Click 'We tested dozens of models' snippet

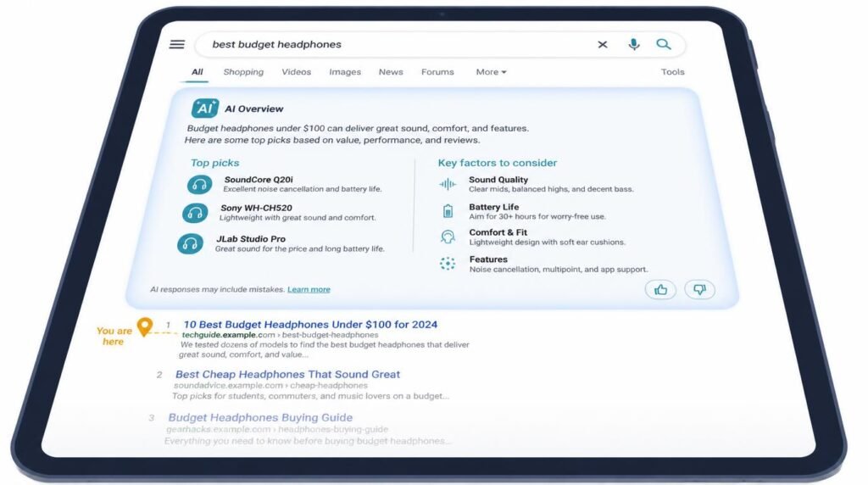[325, 349]
